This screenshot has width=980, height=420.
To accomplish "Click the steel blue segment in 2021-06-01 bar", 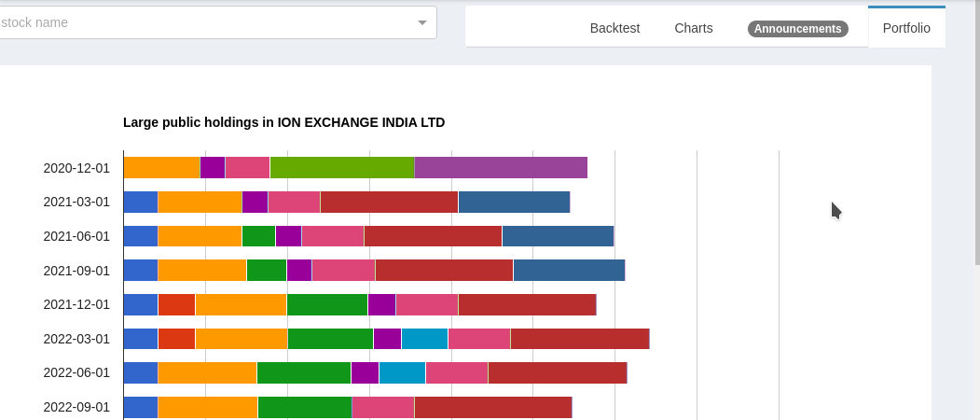I will [x=559, y=236].
